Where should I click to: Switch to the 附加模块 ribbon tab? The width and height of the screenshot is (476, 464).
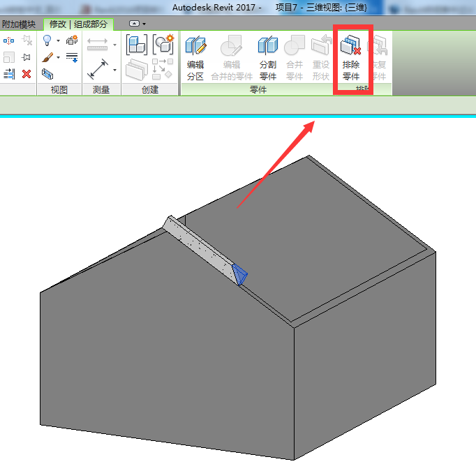point(19,24)
